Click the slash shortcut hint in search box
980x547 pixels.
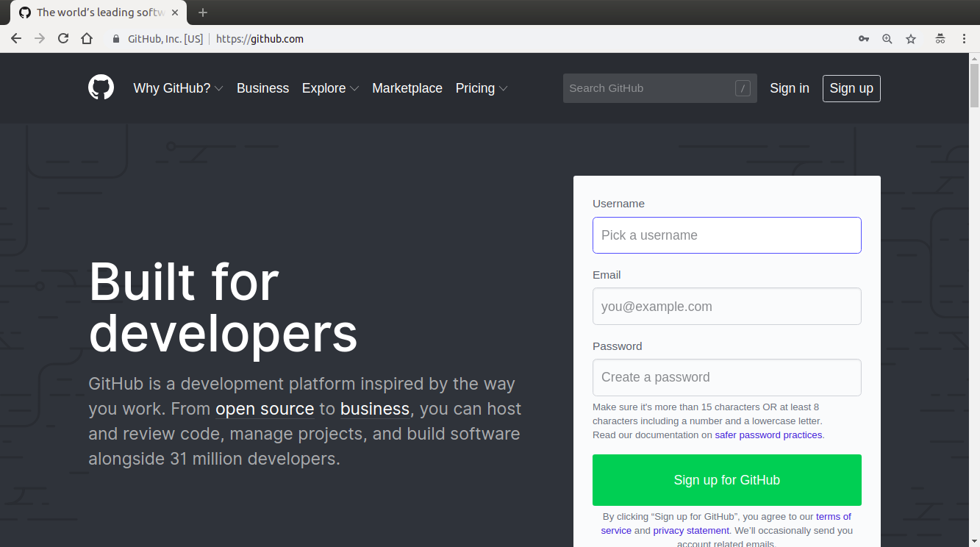pyautogui.click(x=743, y=88)
